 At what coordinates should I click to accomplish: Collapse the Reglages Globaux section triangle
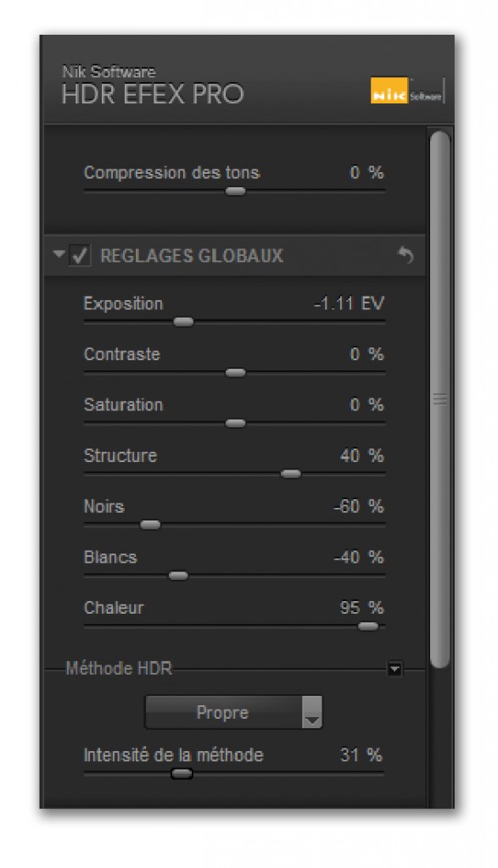(59, 254)
